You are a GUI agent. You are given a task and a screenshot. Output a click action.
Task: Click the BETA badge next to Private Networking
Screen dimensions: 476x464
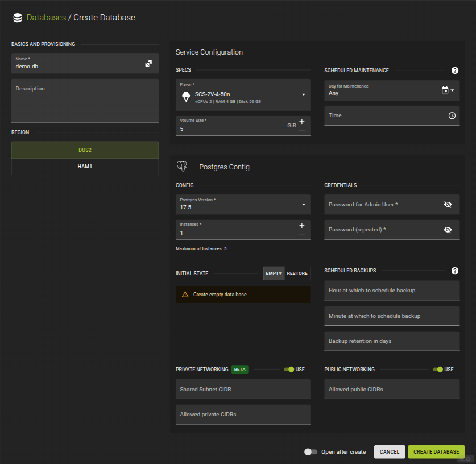(x=240, y=369)
